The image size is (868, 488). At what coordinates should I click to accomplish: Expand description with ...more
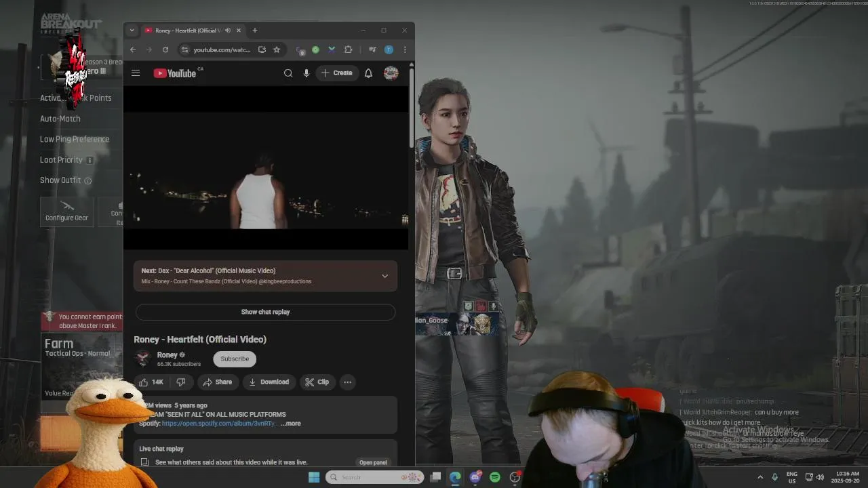(x=291, y=424)
